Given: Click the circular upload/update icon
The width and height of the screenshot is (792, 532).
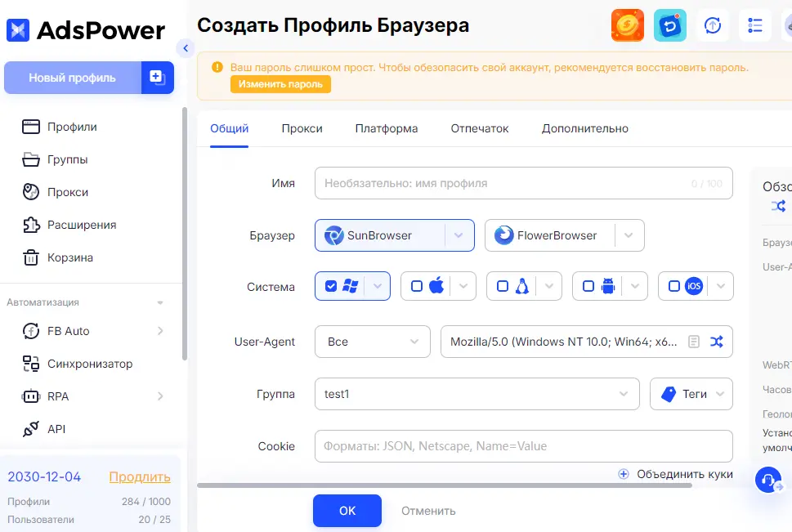Looking at the screenshot, I should pyautogui.click(x=712, y=25).
